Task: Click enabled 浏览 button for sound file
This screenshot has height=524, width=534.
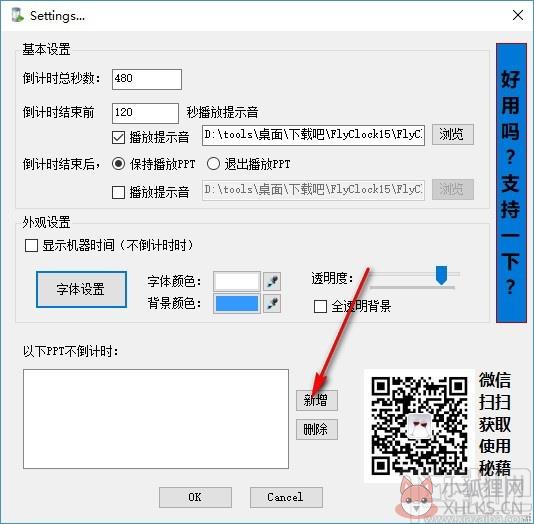Action: [453, 134]
